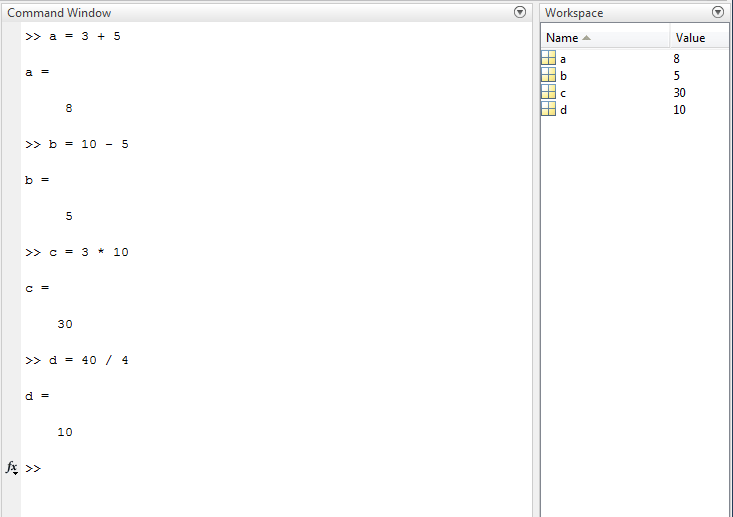Click the variable icon for b

(x=548, y=75)
